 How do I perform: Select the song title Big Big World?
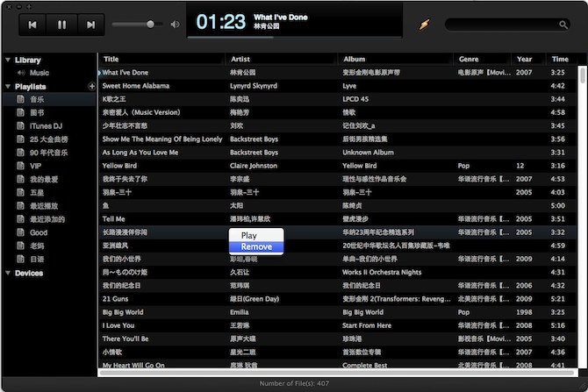[x=123, y=312]
